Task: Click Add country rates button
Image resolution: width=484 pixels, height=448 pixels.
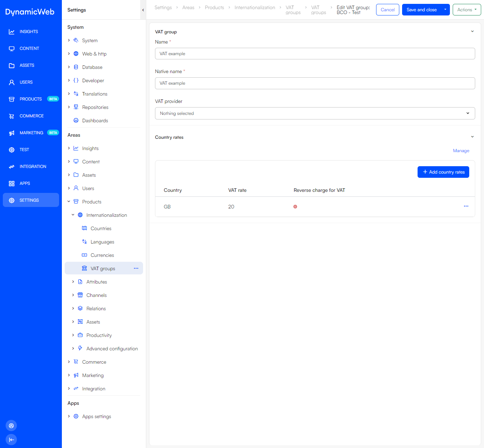Action: click(443, 172)
